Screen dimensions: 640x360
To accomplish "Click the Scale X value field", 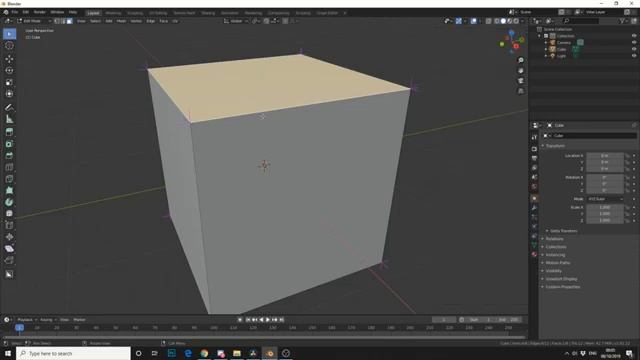I will tap(605, 207).
